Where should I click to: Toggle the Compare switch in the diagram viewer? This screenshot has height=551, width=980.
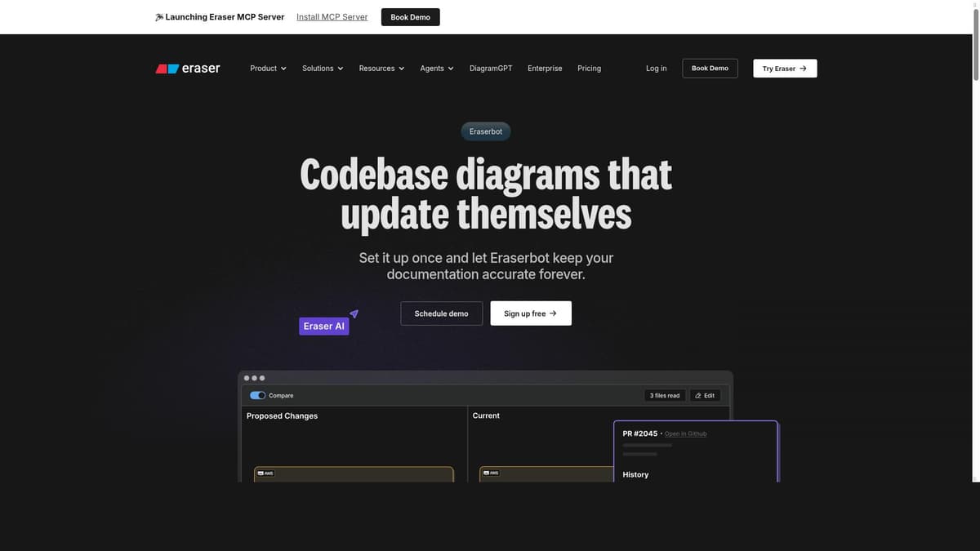click(x=256, y=395)
